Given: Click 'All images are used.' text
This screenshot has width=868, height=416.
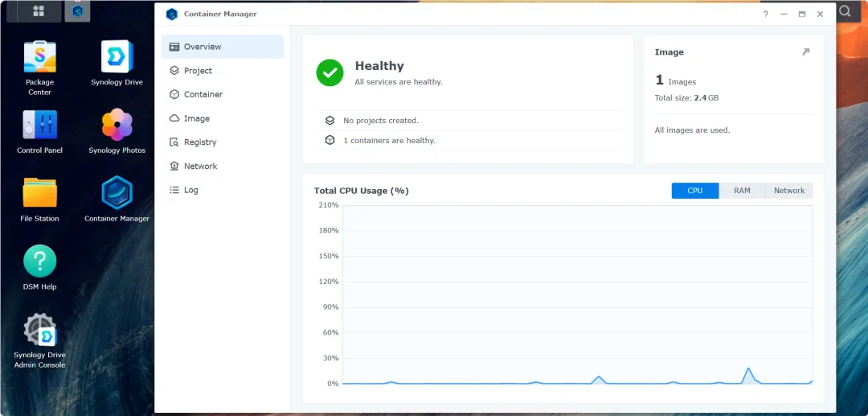Looking at the screenshot, I should tap(692, 130).
